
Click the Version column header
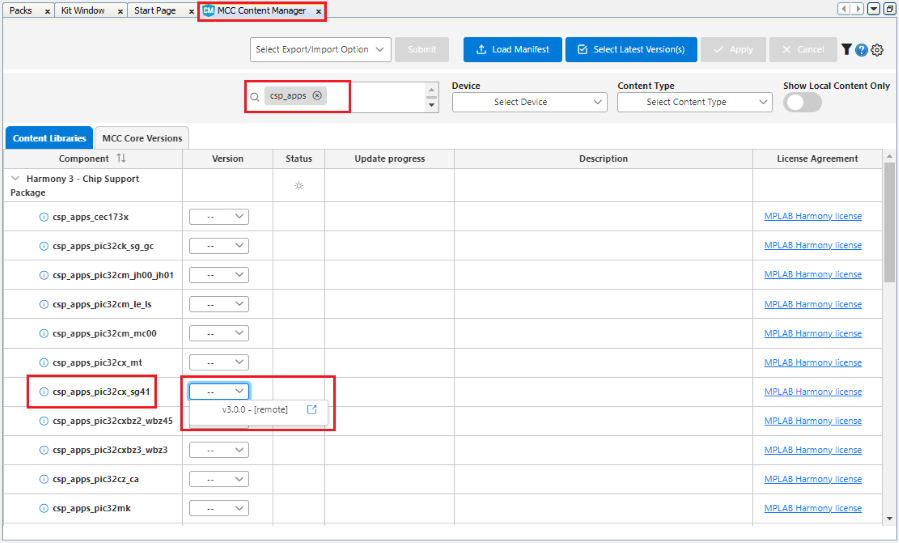[x=228, y=159]
